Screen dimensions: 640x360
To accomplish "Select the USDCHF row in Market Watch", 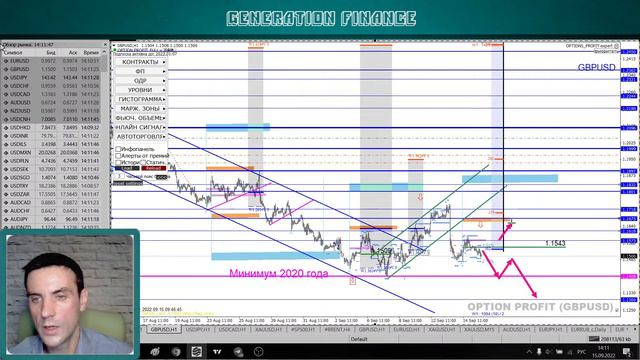I will (51, 86).
